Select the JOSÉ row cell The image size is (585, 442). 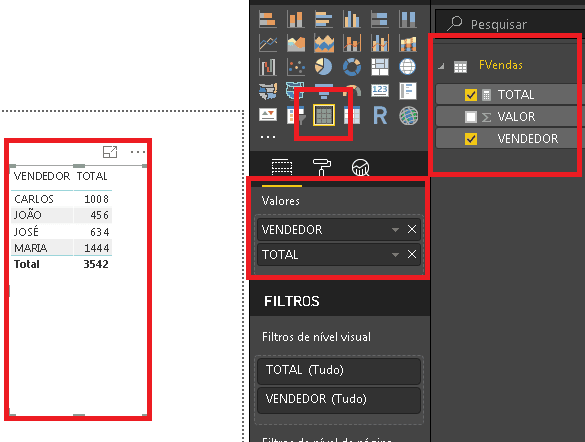pos(26,232)
